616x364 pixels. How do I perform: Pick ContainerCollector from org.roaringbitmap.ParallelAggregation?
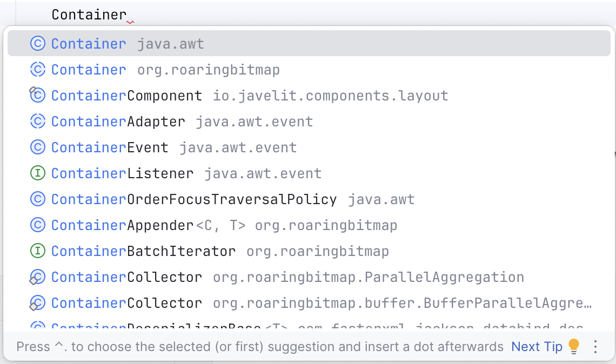click(287, 277)
